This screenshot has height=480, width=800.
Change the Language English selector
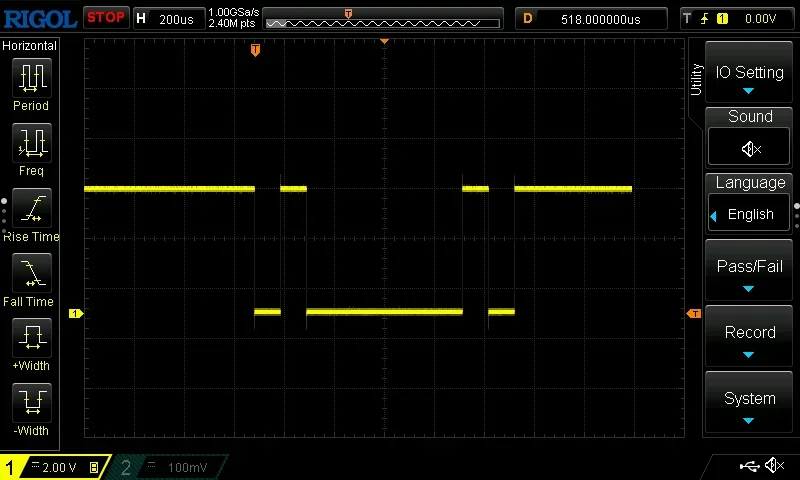click(x=749, y=214)
